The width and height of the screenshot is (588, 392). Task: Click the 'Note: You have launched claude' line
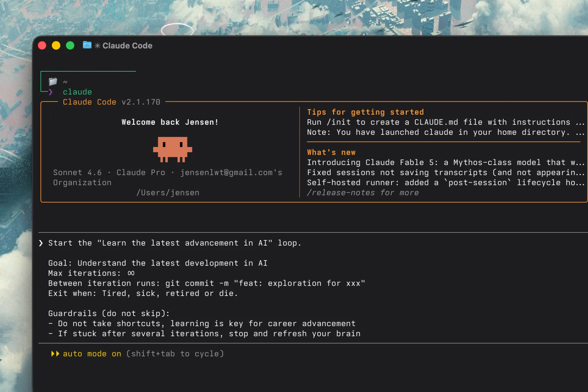pos(446,132)
